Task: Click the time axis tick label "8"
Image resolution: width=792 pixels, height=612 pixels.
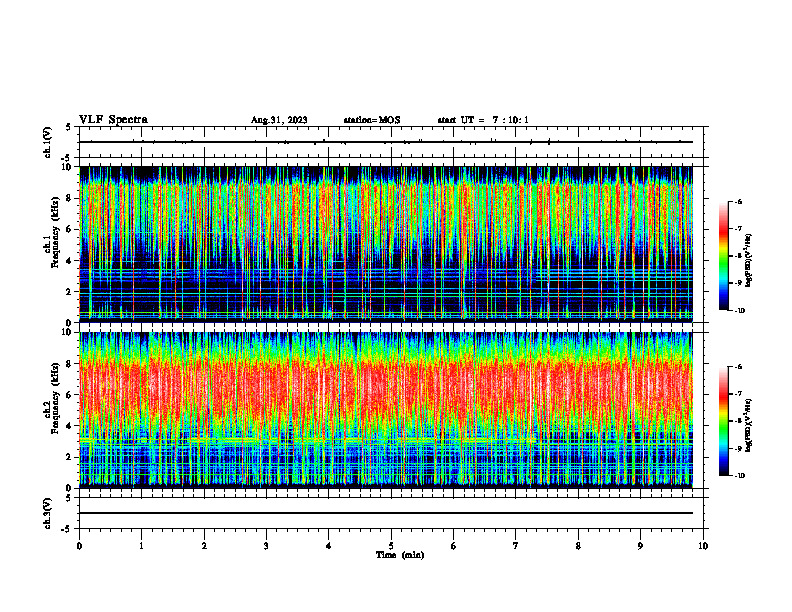Action: click(578, 546)
